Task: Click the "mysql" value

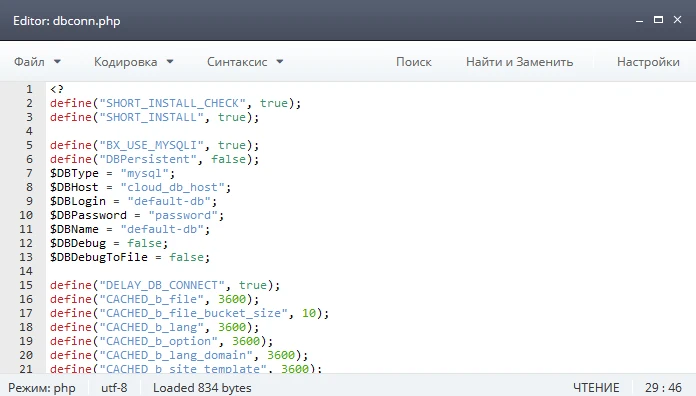Action: 144,173
